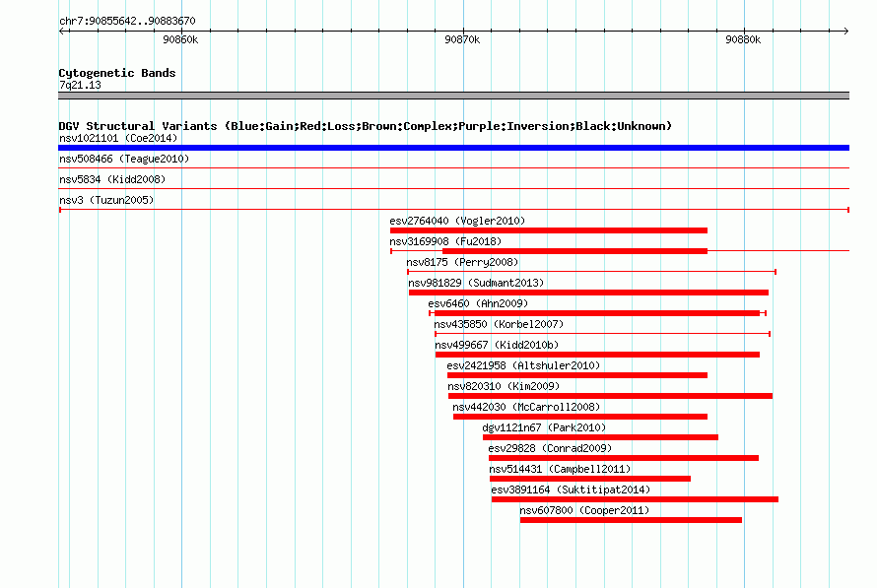Open the esv29828 (Conrad2009) label
Image resolution: width=877 pixels, height=588 pixels.
(550, 448)
